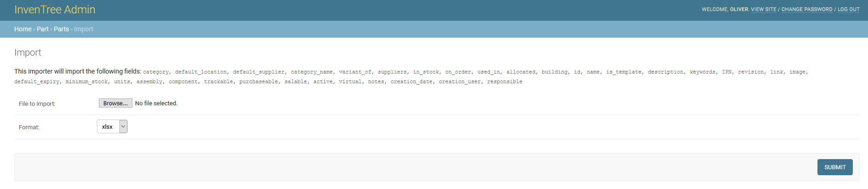Screen dimensions: 868x189
Task: Expand the Format select arrow
Action: pos(123,126)
